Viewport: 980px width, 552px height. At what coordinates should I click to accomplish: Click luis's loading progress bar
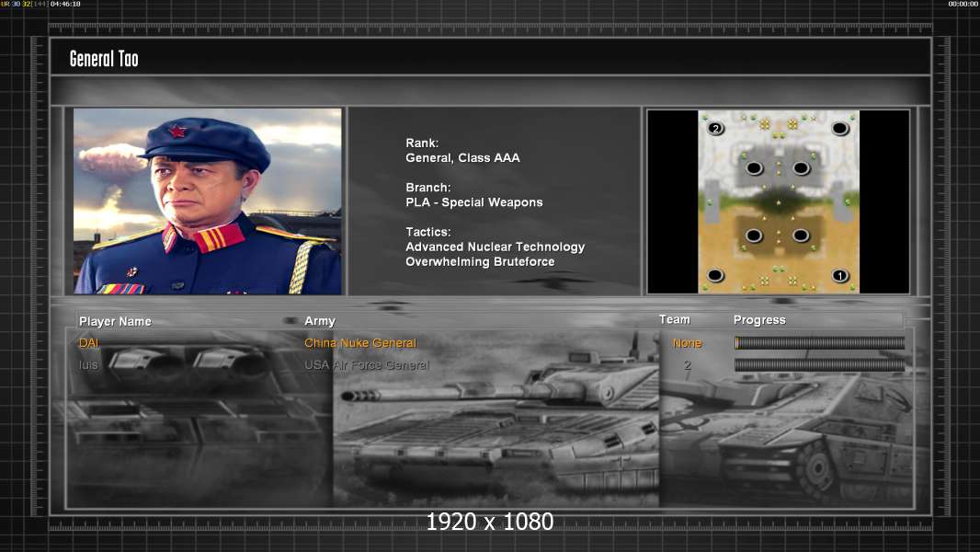coord(819,365)
